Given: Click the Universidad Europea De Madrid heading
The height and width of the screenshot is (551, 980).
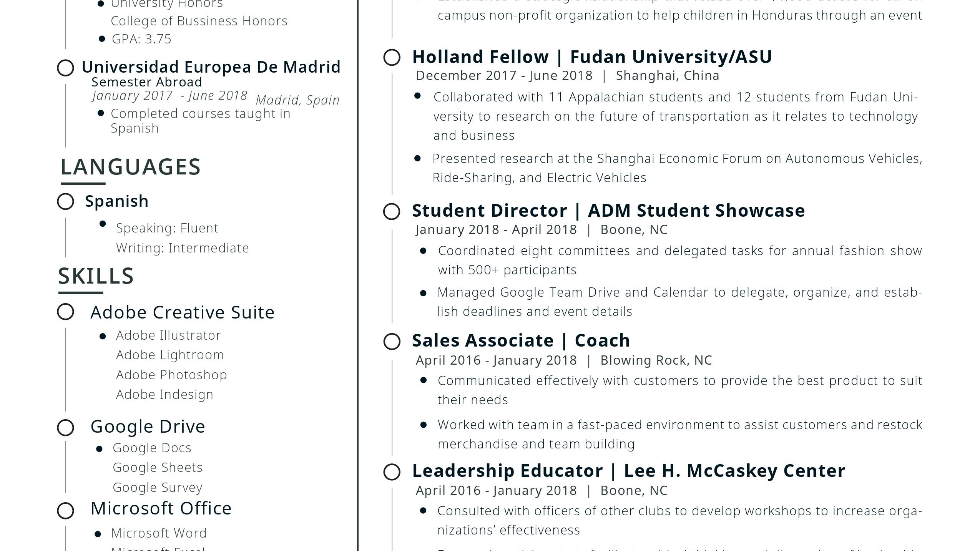Looking at the screenshot, I should click(x=211, y=67).
